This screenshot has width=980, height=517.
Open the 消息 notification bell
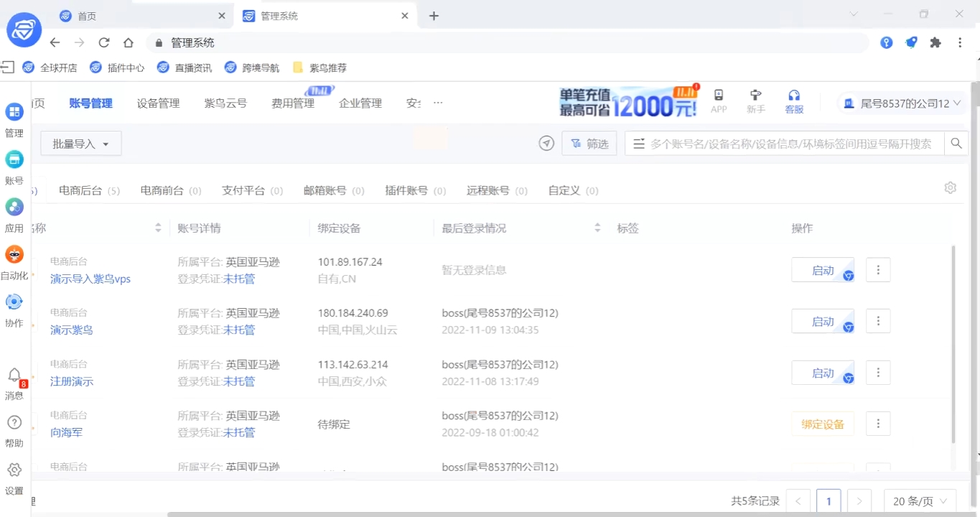click(x=14, y=376)
